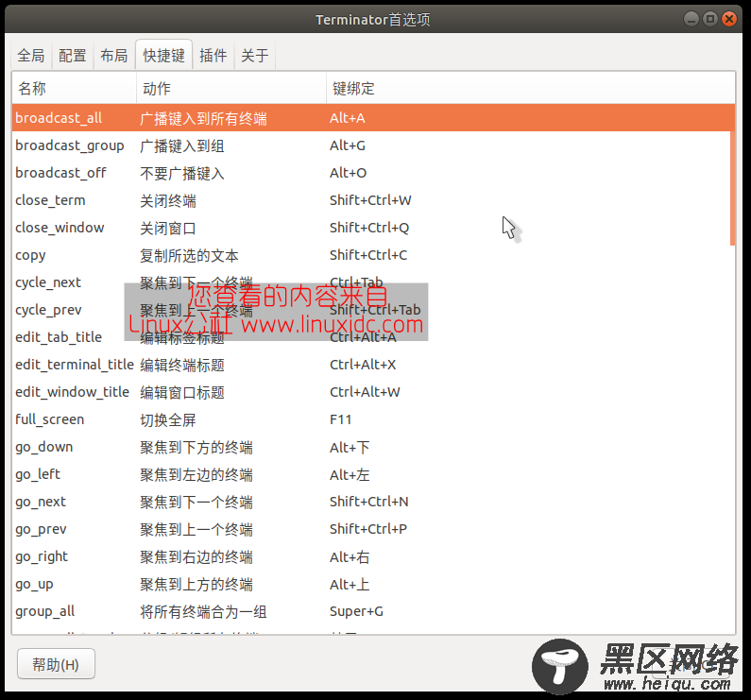Sort by the 名称 column header
Viewport: 751px width, 700px height.
click(75, 88)
